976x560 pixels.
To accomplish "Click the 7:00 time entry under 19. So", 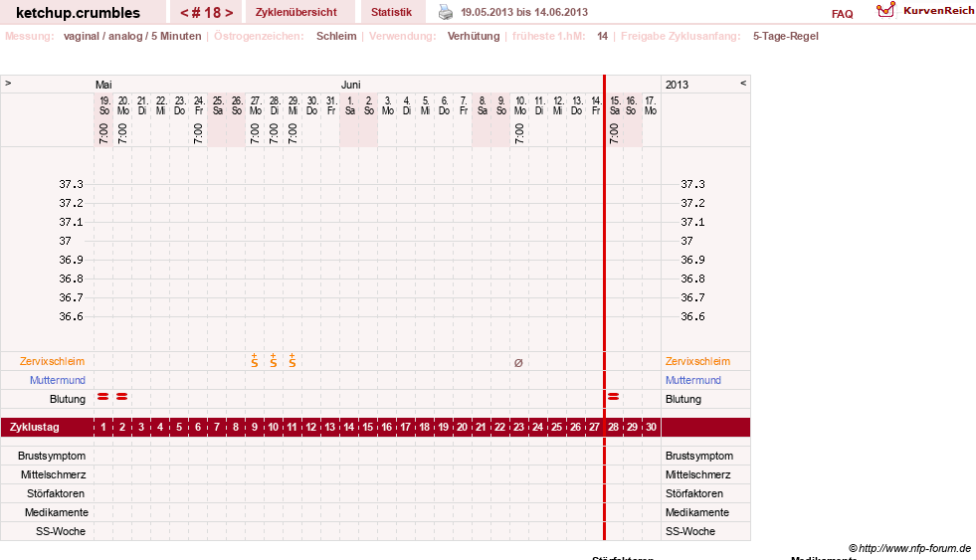I will tap(103, 133).
